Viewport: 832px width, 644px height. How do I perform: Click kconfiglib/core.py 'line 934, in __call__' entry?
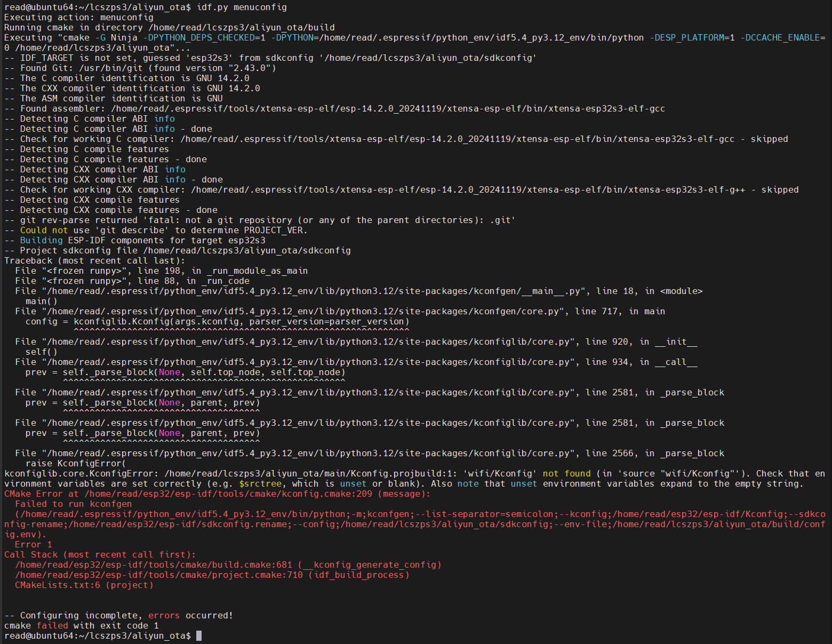356,362
